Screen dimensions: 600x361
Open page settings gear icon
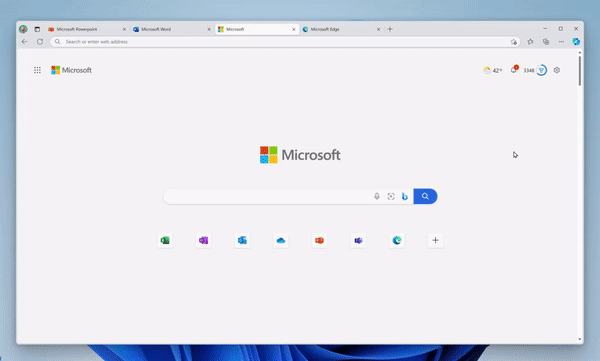pos(557,70)
